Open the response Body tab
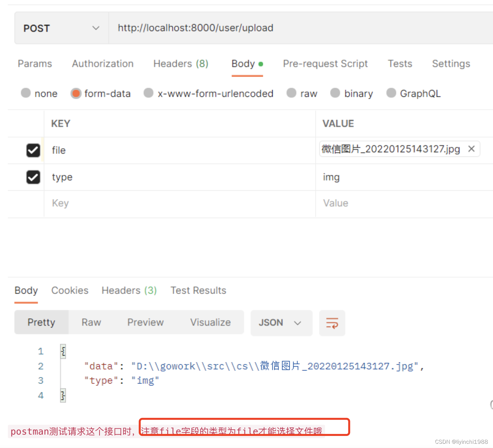493x448 pixels. tap(26, 290)
